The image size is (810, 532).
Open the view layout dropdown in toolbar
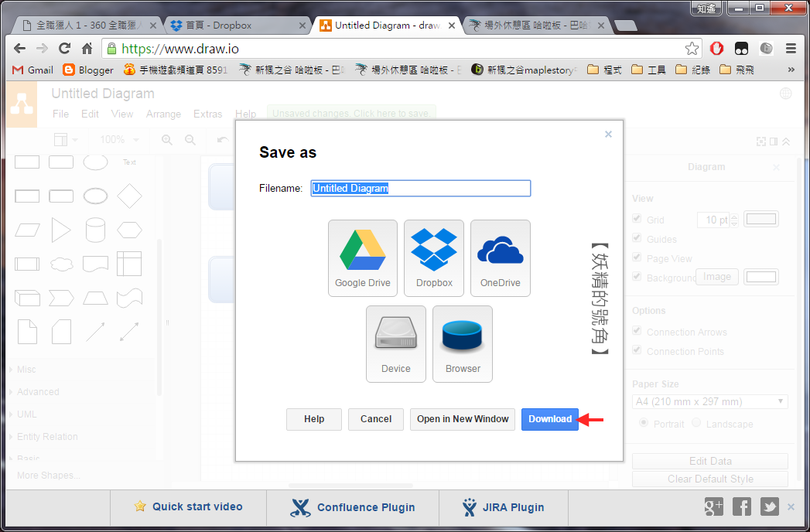[66, 140]
